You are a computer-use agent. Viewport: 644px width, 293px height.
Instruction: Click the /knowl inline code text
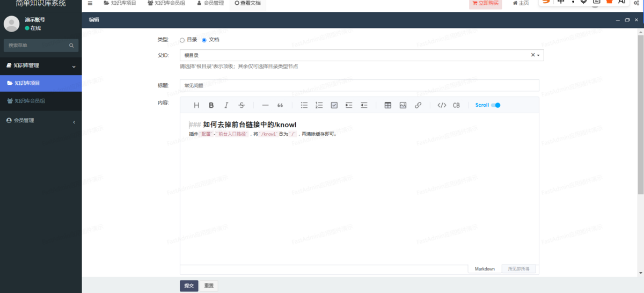pyautogui.click(x=268, y=134)
